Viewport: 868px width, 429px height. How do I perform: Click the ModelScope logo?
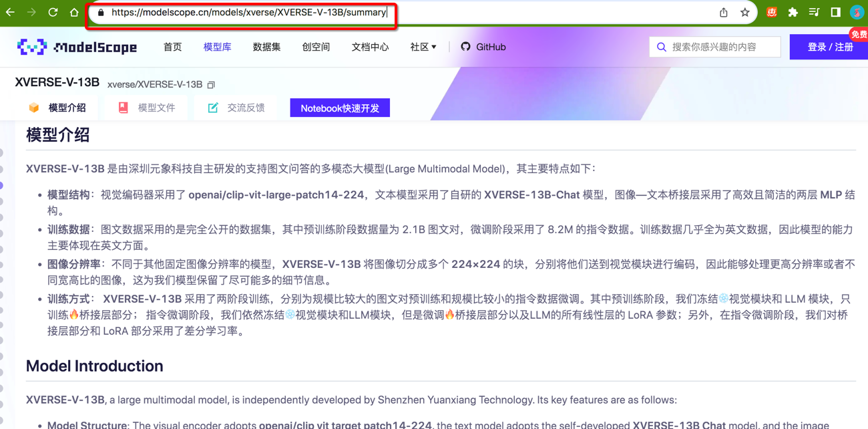(77, 47)
